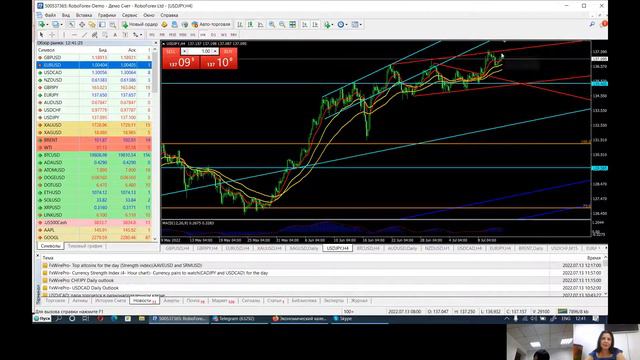Select the crosshair tool
Image resolution: width=640 pixels, height=360 pixels.
[x=52, y=35]
